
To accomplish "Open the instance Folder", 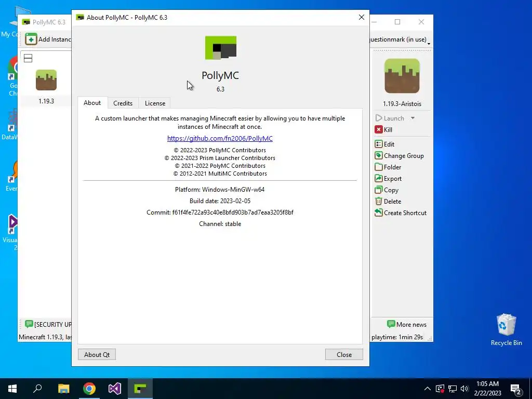I will [x=388, y=167].
